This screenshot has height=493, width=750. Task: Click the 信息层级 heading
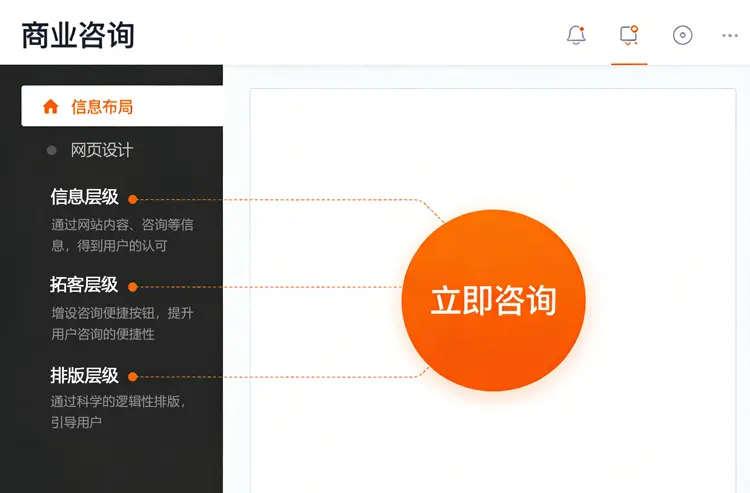tap(84, 198)
